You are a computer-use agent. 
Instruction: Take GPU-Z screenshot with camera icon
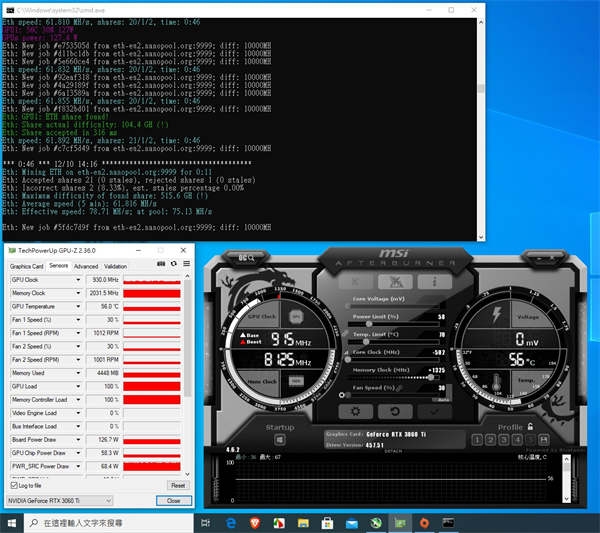(161, 264)
